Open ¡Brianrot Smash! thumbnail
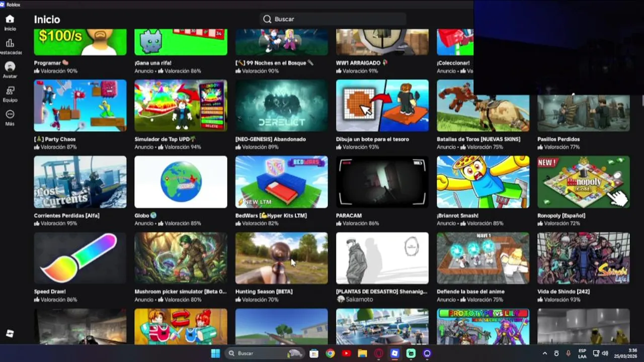 tap(483, 182)
